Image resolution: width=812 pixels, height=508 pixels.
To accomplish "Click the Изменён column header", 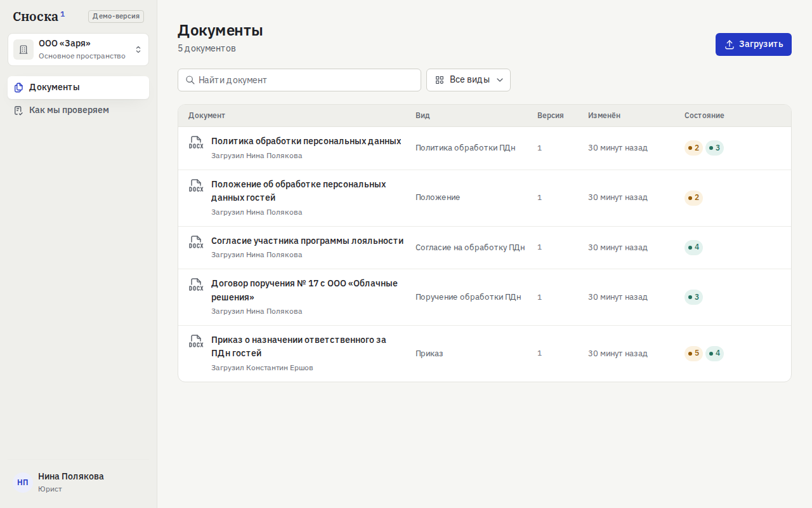I will [605, 116].
